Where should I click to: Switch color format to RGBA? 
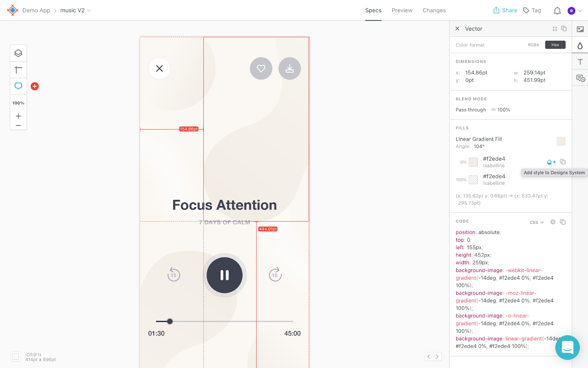pos(534,45)
